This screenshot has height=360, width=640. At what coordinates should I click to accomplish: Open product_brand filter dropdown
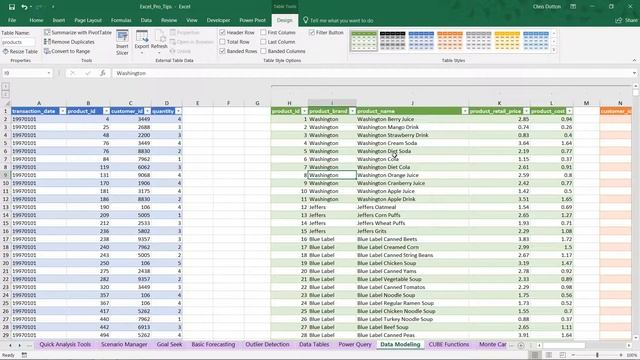coord(353,111)
